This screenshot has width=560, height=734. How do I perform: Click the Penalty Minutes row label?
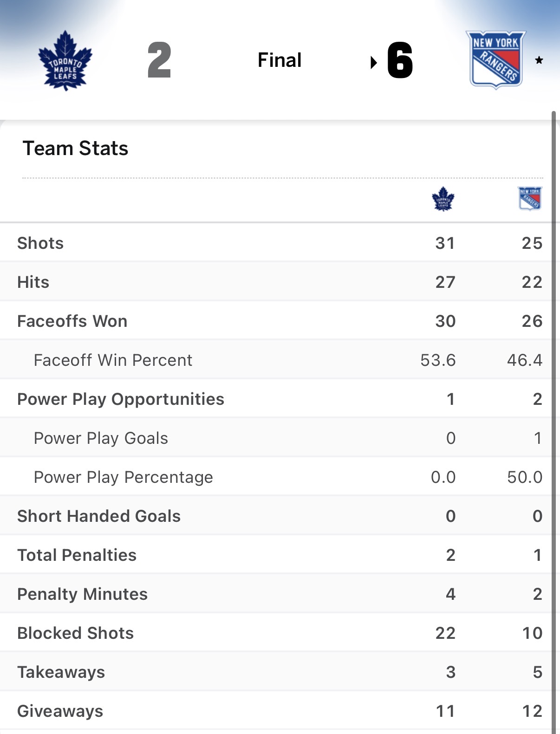(x=83, y=594)
